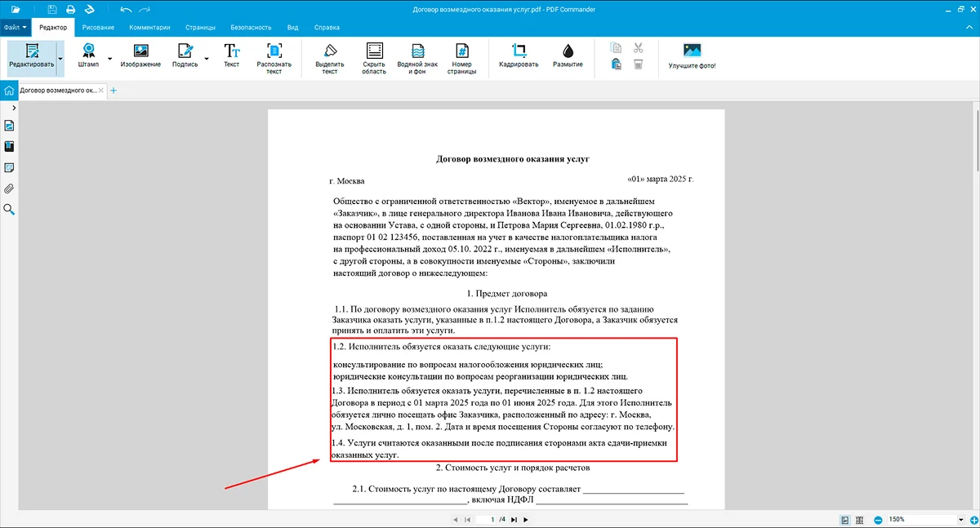Switch to the Комментарии tab
980x528 pixels.
point(149,27)
